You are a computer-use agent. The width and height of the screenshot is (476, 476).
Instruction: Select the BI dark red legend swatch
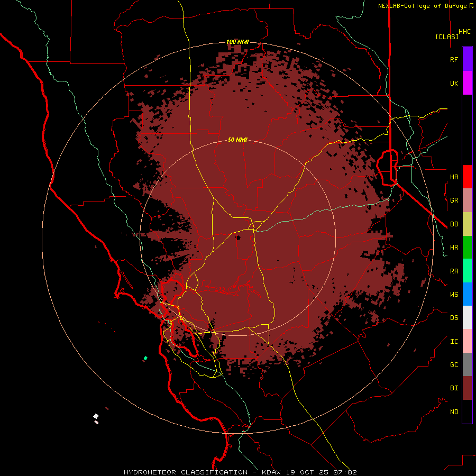[467, 388]
